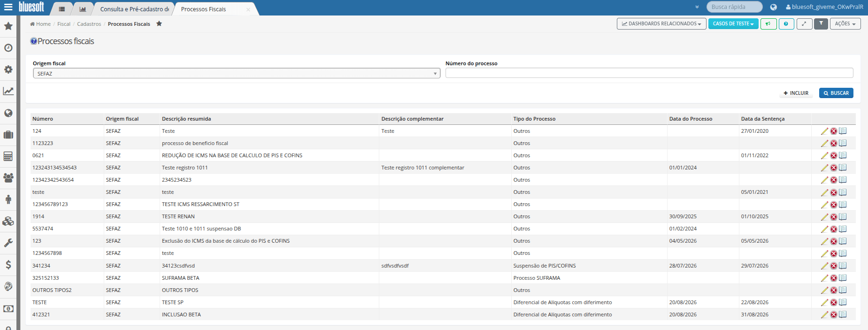Click the list view tab icon

click(x=61, y=9)
